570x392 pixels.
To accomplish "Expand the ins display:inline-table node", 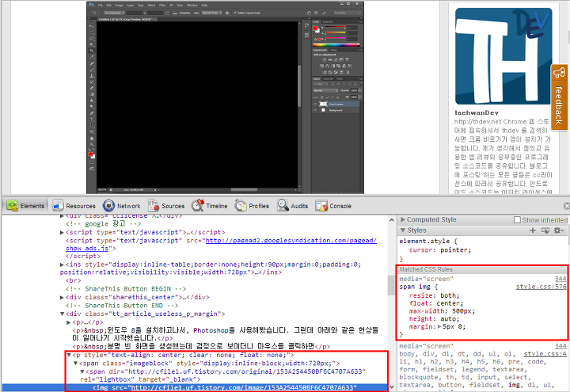I will (62, 265).
